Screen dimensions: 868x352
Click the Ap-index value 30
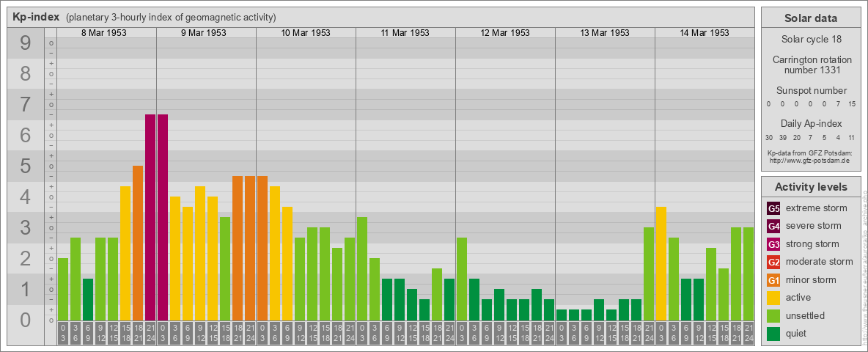pos(769,137)
